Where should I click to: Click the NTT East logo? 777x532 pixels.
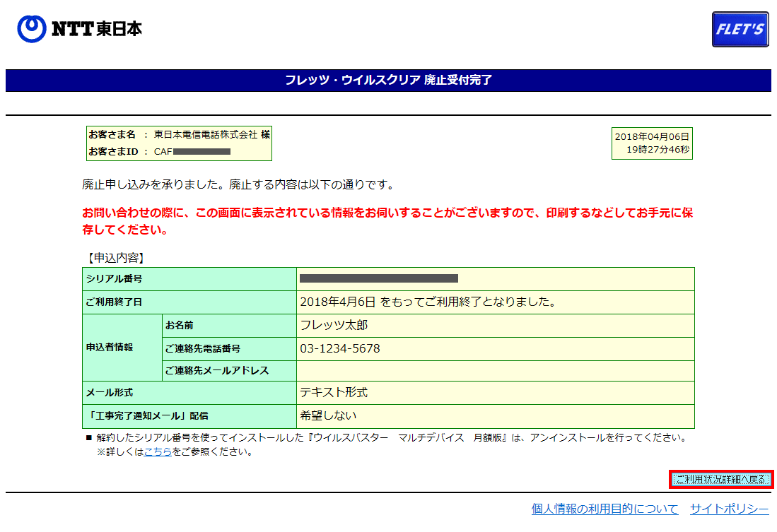tap(79, 28)
